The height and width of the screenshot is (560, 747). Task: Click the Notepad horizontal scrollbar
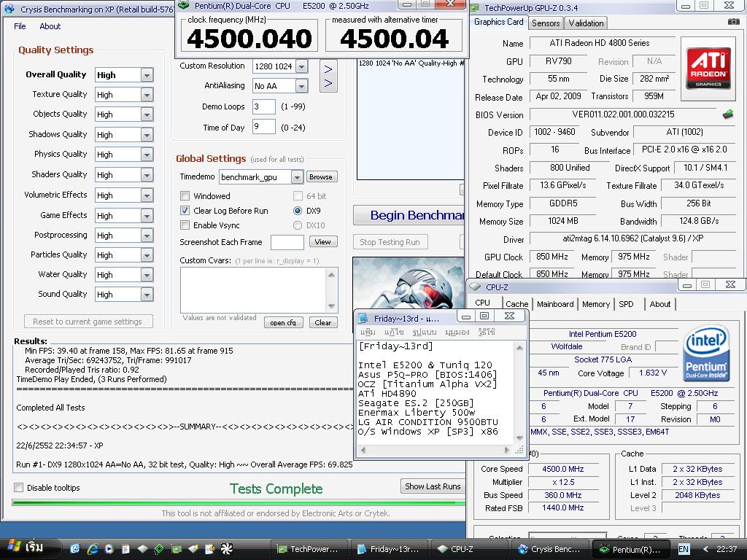click(434, 449)
